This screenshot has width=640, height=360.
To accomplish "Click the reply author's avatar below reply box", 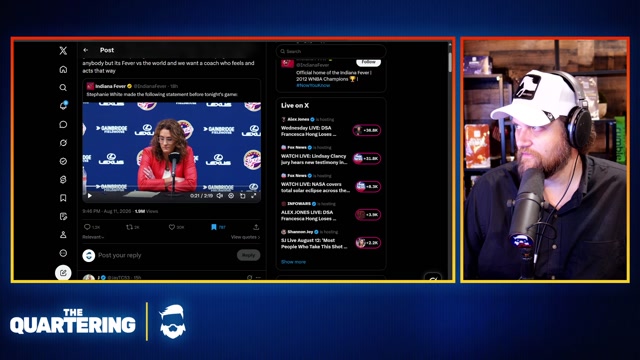I will click(x=89, y=278).
